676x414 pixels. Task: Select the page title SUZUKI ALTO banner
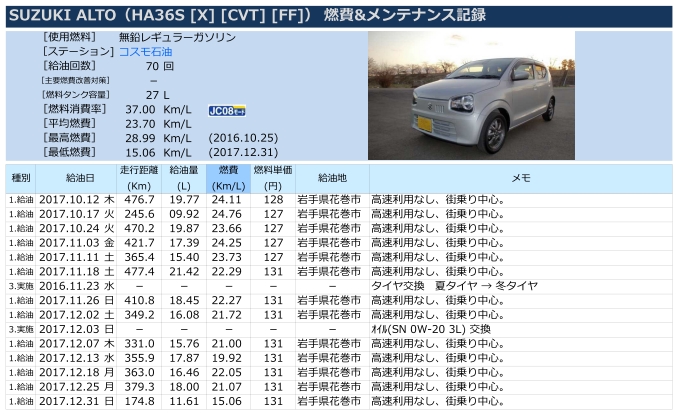coord(338,16)
